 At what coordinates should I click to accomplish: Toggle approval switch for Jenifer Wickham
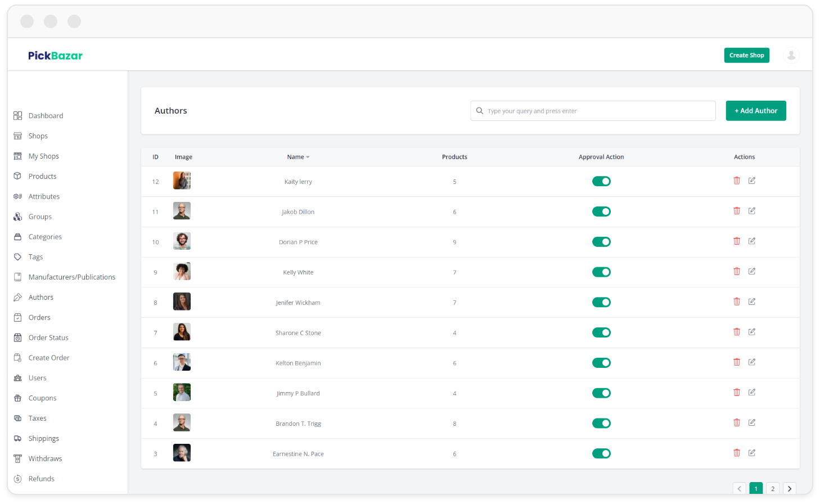click(x=601, y=303)
